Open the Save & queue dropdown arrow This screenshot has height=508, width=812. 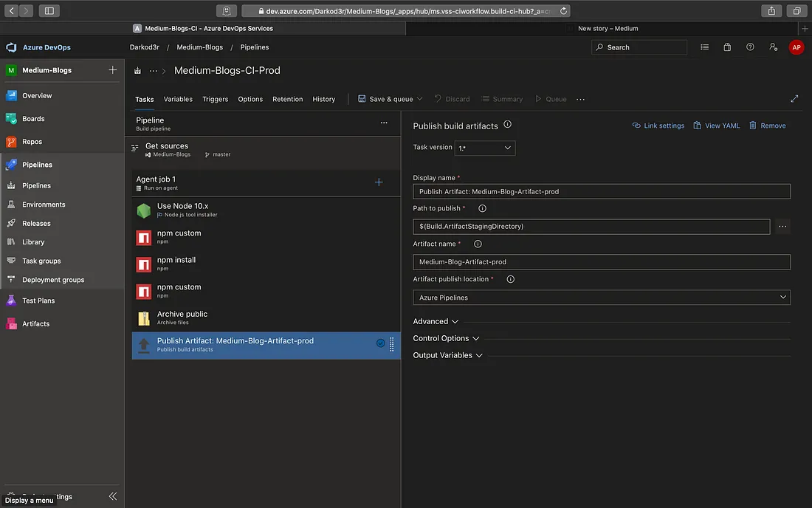point(419,99)
